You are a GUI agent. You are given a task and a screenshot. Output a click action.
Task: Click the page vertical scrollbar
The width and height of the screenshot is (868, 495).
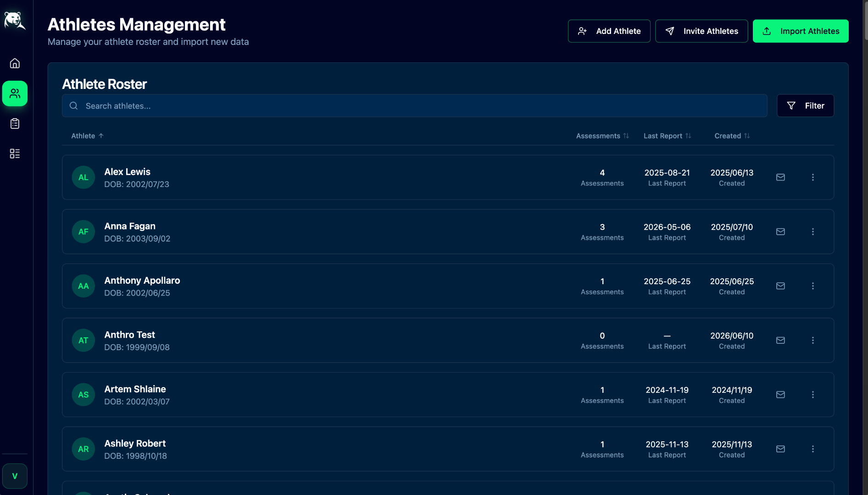pyautogui.click(x=865, y=22)
